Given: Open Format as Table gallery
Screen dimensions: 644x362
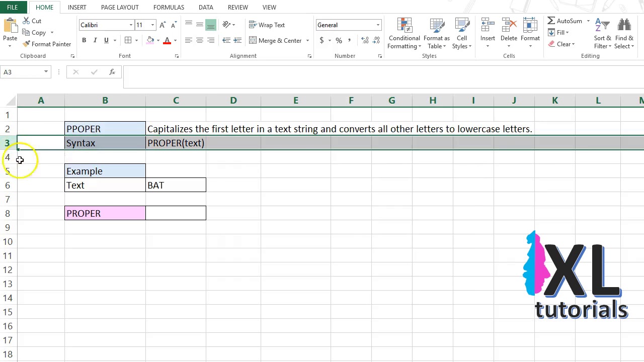Looking at the screenshot, I should click(x=436, y=34).
